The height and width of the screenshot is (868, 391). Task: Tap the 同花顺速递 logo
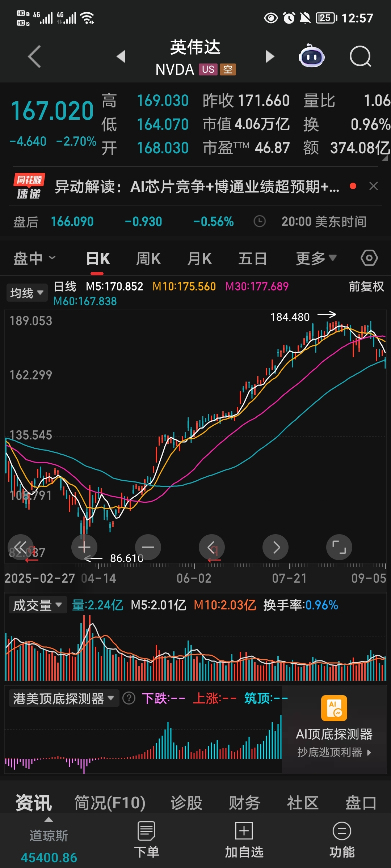[x=29, y=186]
